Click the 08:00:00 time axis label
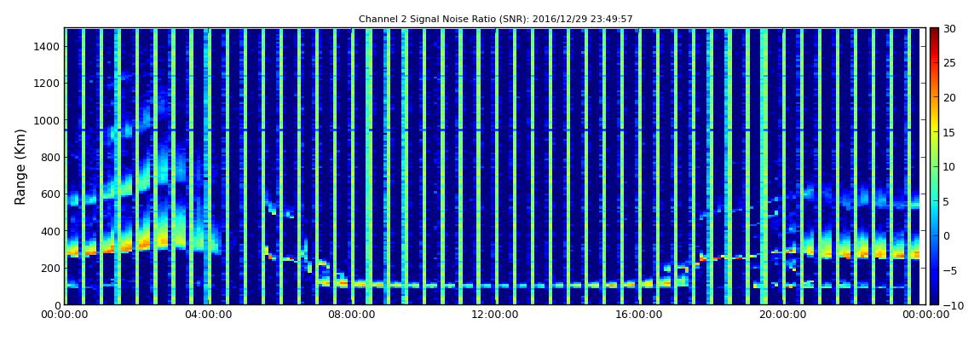The image size is (980, 347). 351,315
